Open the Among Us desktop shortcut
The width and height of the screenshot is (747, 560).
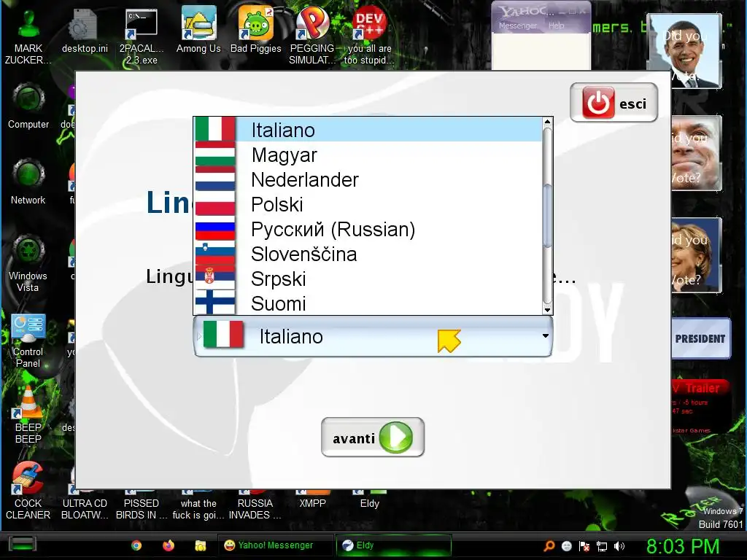(198, 31)
